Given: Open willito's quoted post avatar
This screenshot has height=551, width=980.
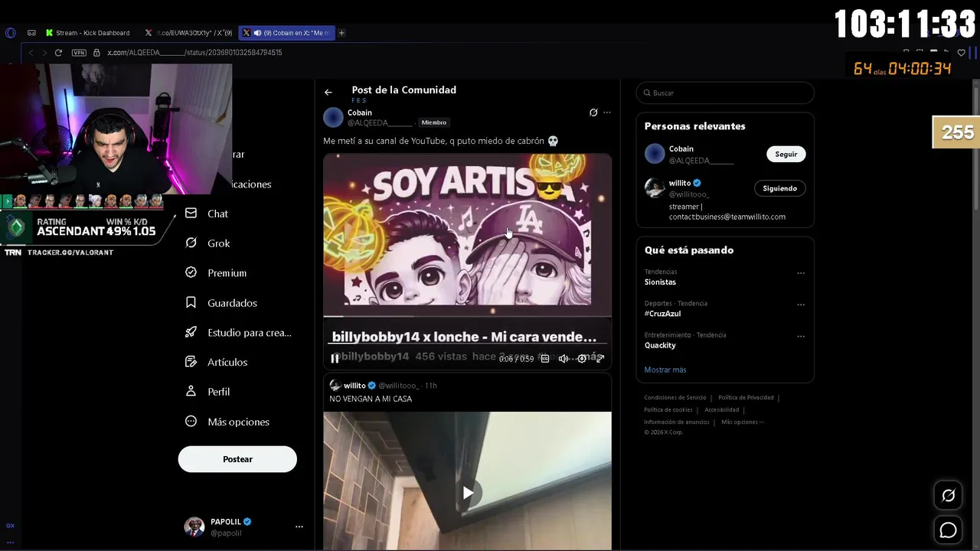Looking at the screenshot, I should click(x=335, y=386).
